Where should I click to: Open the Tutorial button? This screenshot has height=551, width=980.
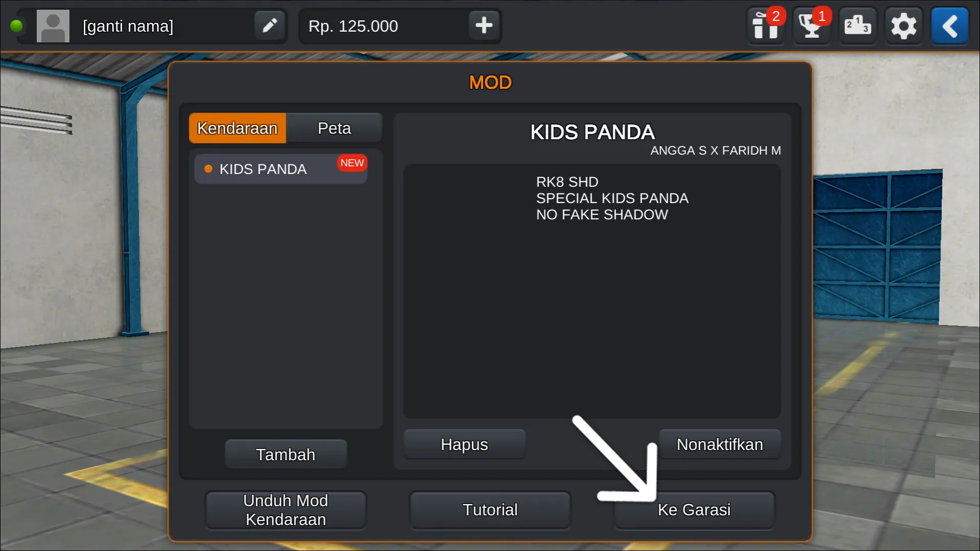pos(490,510)
